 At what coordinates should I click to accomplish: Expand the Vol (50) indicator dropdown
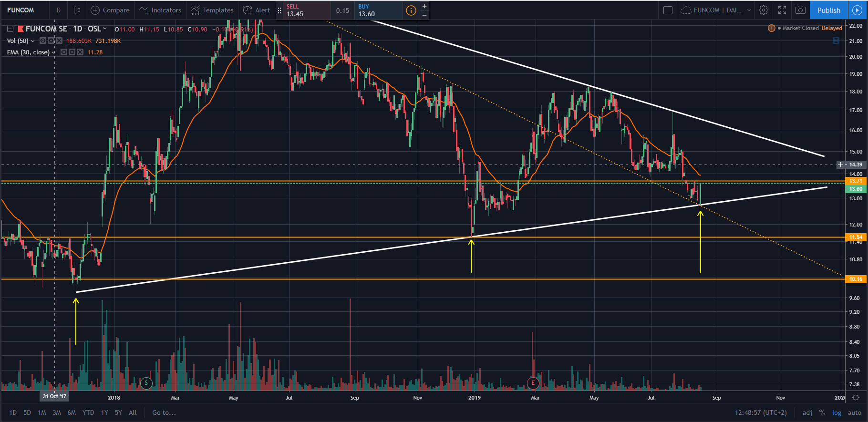(x=33, y=41)
